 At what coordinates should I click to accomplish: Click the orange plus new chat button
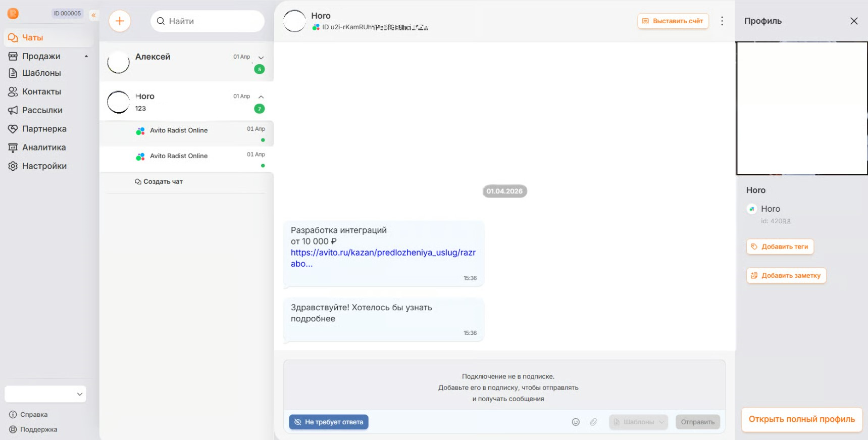[120, 21]
